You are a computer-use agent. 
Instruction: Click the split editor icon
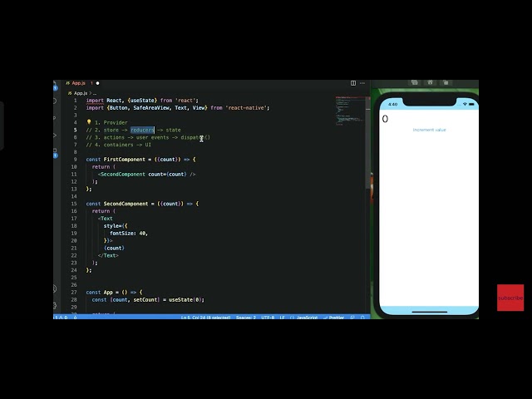tap(353, 83)
